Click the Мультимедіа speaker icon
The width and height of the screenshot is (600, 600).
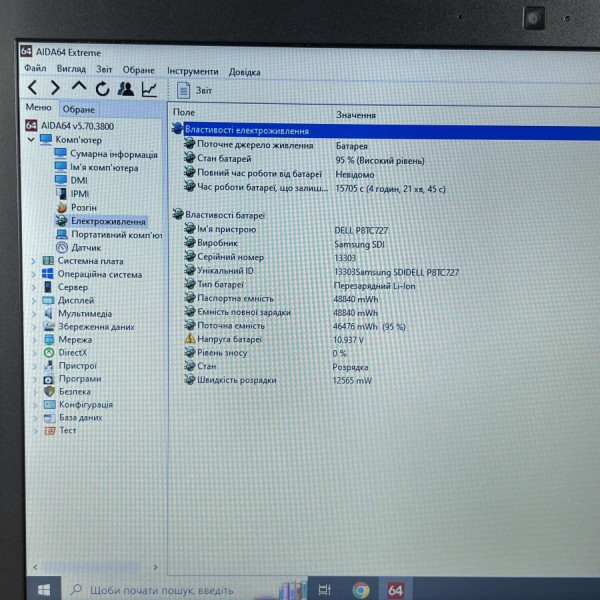pos(48,313)
